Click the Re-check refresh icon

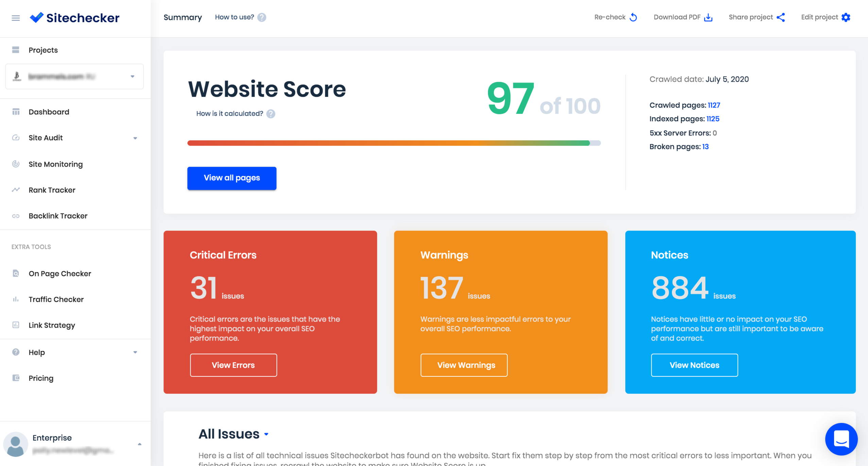coord(633,17)
